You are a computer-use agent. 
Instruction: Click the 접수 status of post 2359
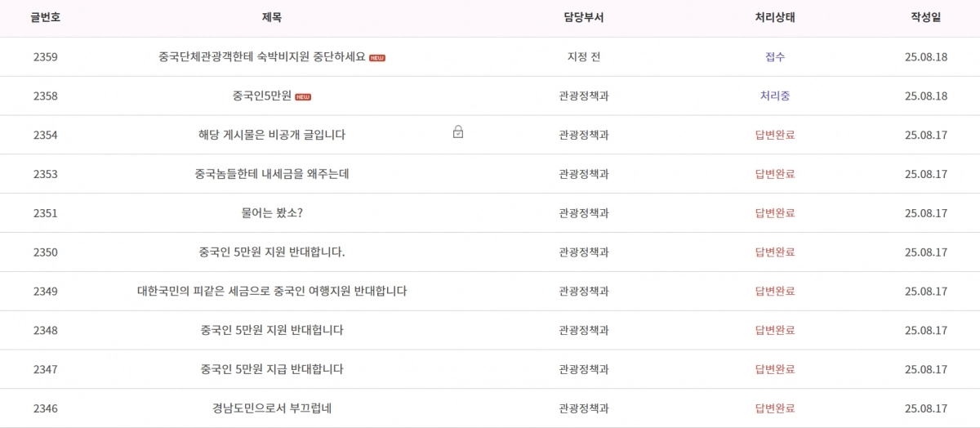(x=775, y=57)
